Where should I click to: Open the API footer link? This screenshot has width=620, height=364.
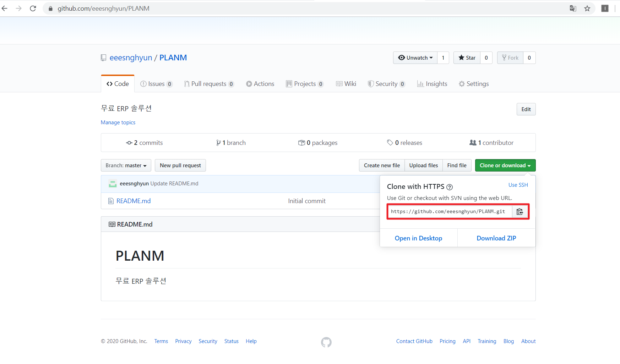point(467,341)
